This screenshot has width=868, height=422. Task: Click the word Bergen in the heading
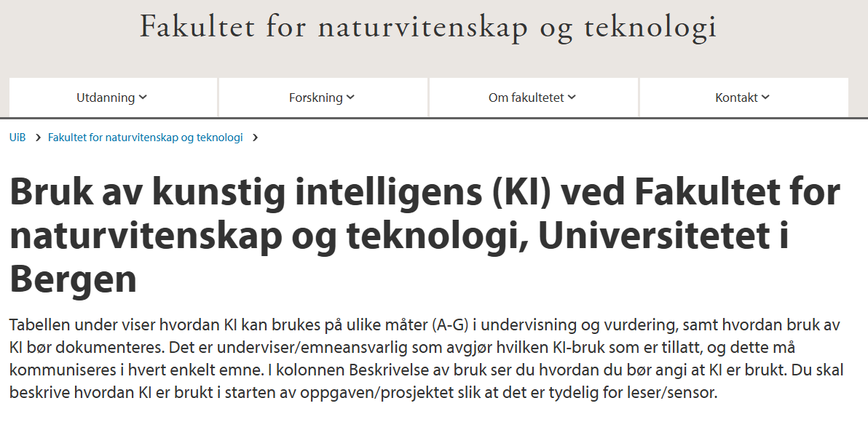point(73,279)
